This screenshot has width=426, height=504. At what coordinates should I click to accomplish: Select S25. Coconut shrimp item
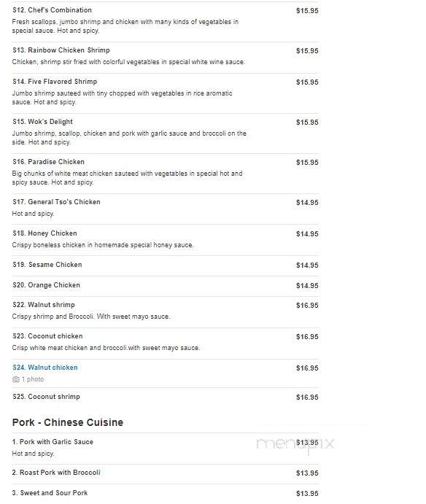[x=46, y=397]
